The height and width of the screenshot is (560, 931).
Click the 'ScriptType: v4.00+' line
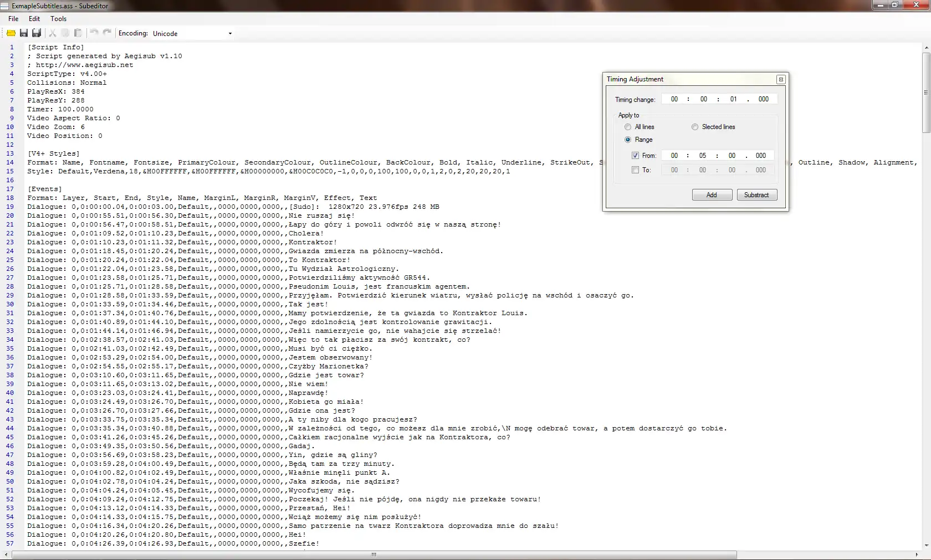tap(67, 74)
